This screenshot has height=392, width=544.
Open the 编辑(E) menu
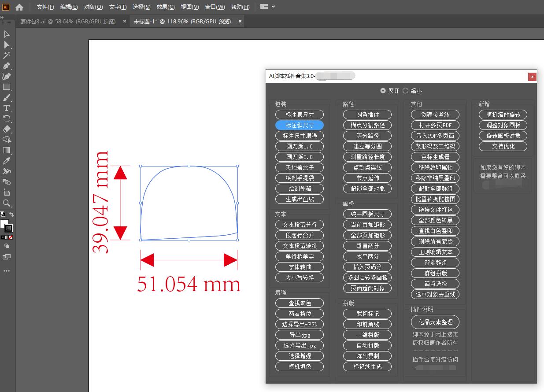(x=69, y=7)
